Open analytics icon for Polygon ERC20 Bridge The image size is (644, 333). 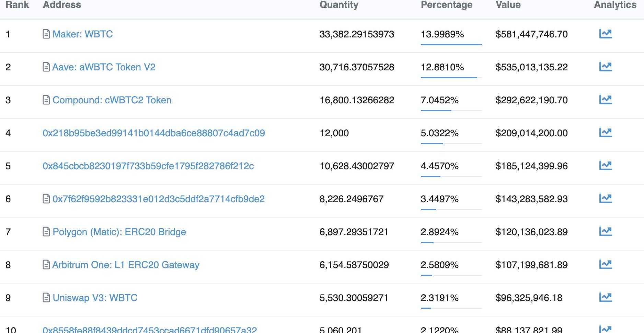(605, 231)
